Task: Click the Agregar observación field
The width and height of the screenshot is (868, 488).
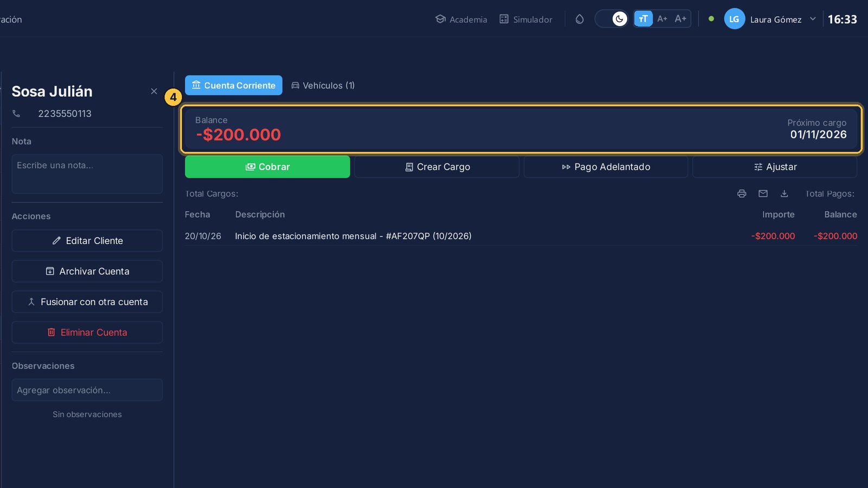Action: (x=87, y=390)
